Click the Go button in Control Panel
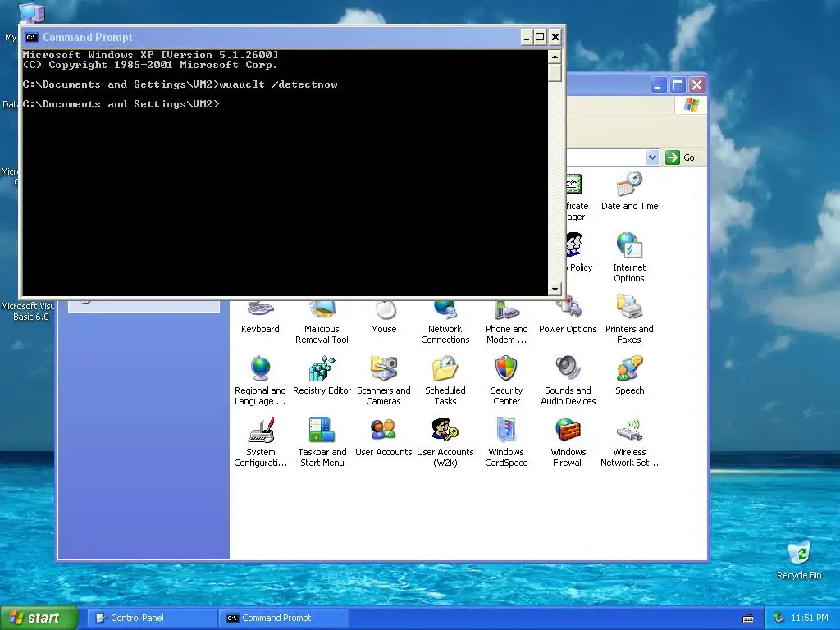 coord(680,157)
